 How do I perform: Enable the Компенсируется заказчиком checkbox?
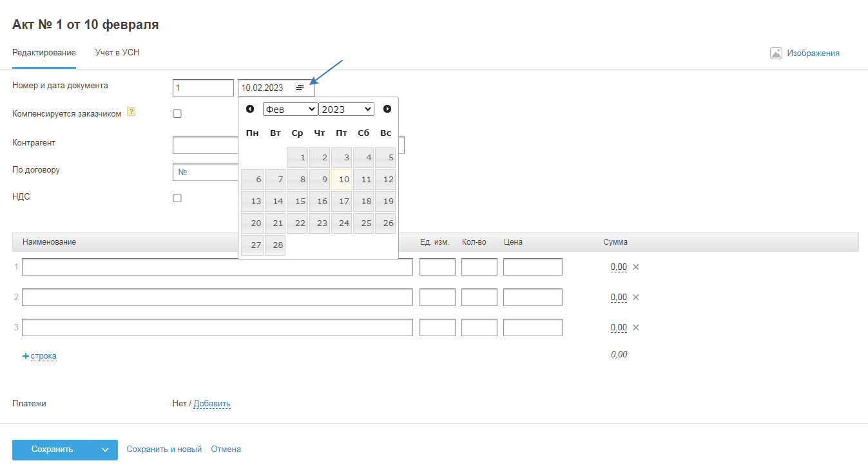(x=177, y=114)
